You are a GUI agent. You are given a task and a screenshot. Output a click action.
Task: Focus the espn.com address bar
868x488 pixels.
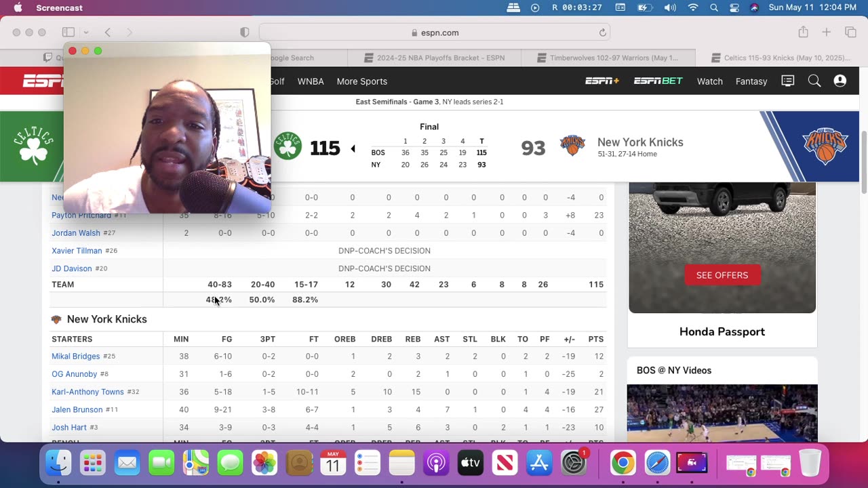pos(435,33)
